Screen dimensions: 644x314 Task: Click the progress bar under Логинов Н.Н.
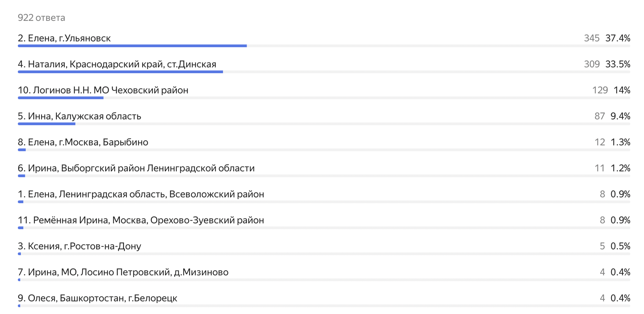pyautogui.click(x=61, y=98)
